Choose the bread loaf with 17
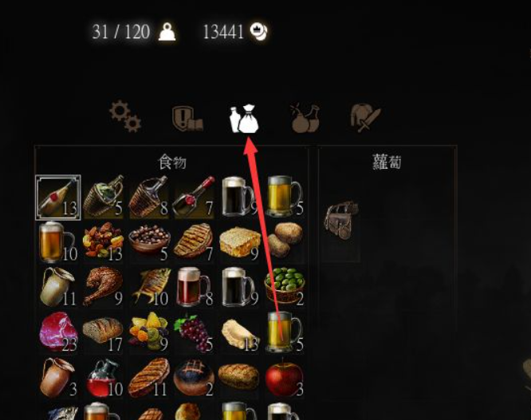Image resolution: width=531 pixels, height=420 pixels. (103, 333)
